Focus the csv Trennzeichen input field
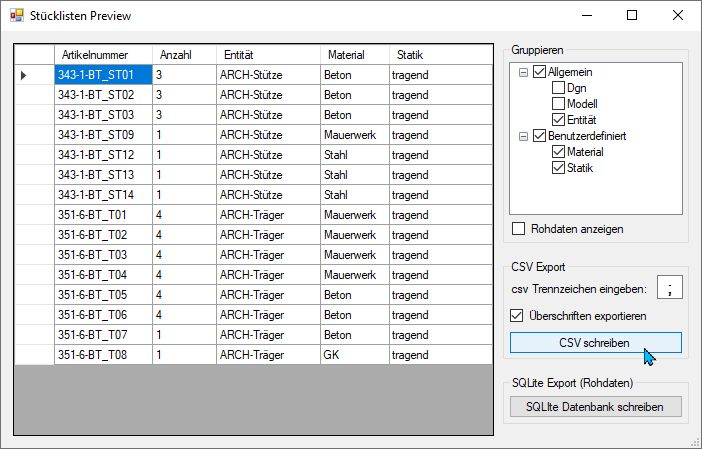This screenshot has width=702, height=449. pyautogui.click(x=669, y=287)
